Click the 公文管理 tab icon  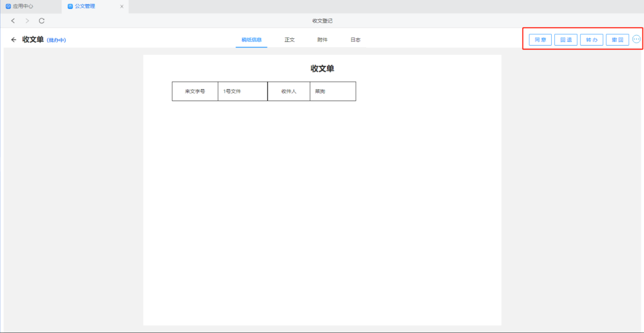pyautogui.click(x=70, y=6)
